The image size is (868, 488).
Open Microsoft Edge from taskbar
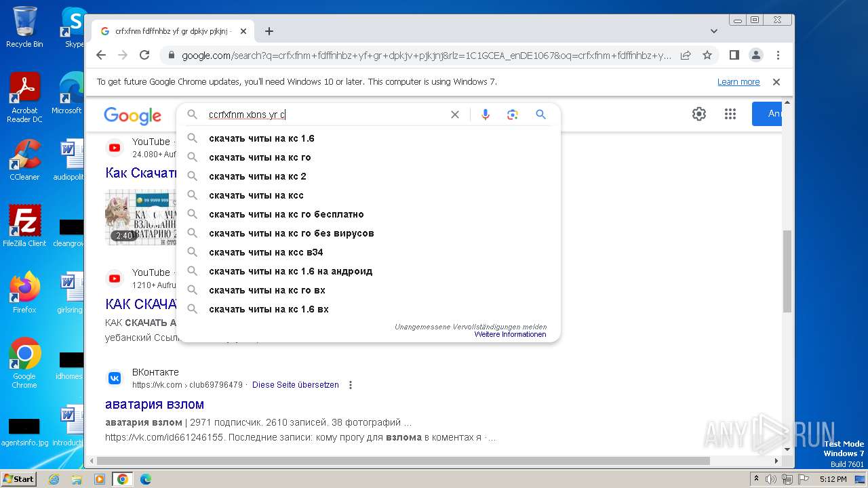(x=145, y=479)
